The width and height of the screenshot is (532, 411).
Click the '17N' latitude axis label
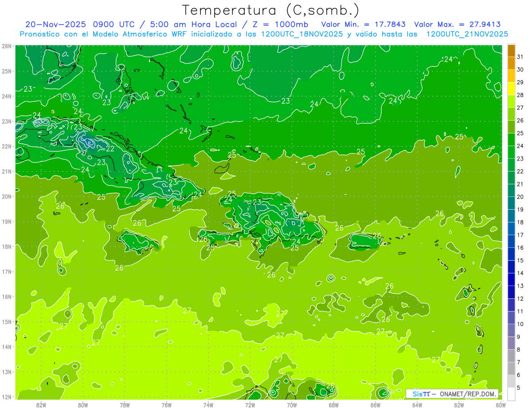6,272
